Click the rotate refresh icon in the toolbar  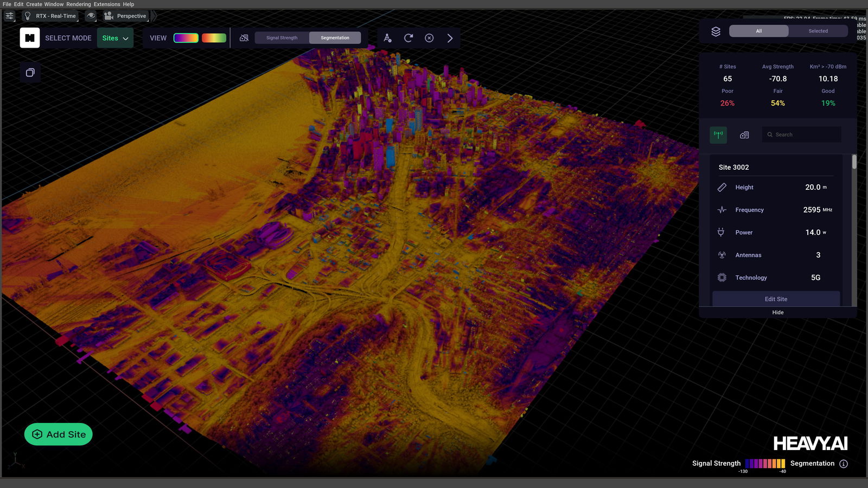point(408,38)
